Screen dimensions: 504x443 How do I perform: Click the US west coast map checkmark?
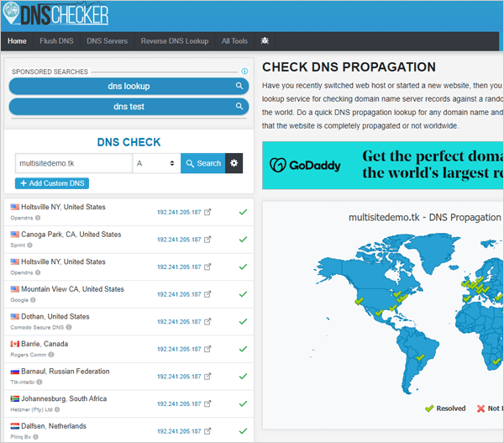[x=359, y=301]
